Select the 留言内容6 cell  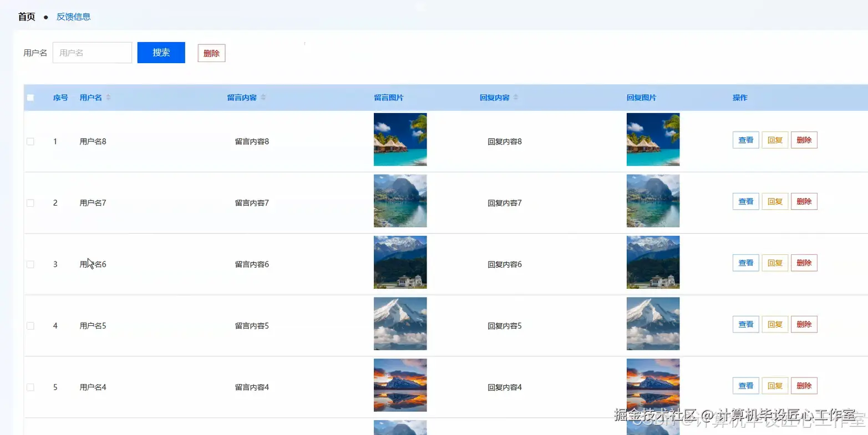252,264
